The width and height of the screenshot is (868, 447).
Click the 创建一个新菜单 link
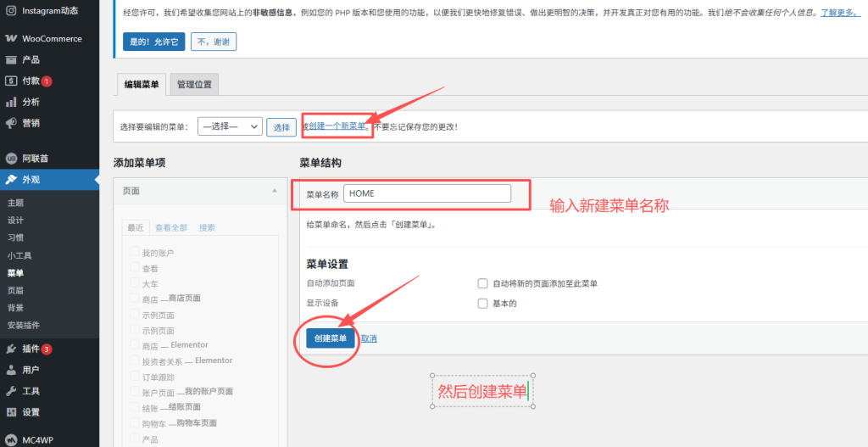pyautogui.click(x=337, y=126)
